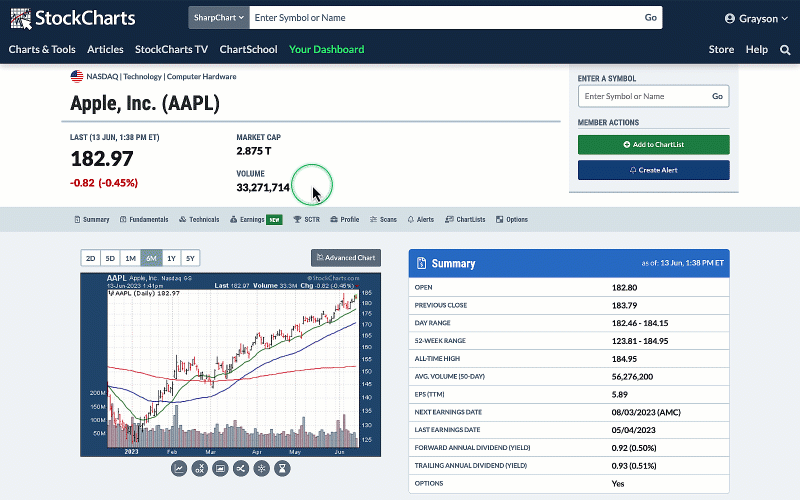The height and width of the screenshot is (500, 800).
Task: Click the 182.97 last price
Action: tap(102, 159)
